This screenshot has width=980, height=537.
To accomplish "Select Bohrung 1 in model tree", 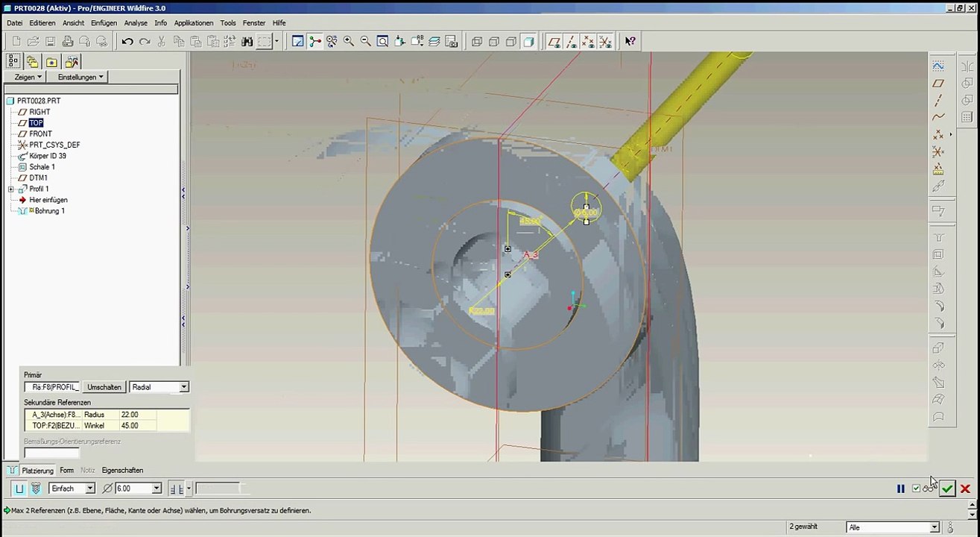I will [x=50, y=211].
